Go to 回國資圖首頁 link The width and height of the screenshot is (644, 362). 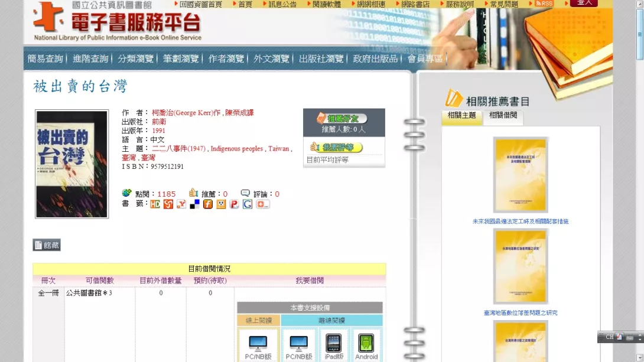tap(200, 4)
